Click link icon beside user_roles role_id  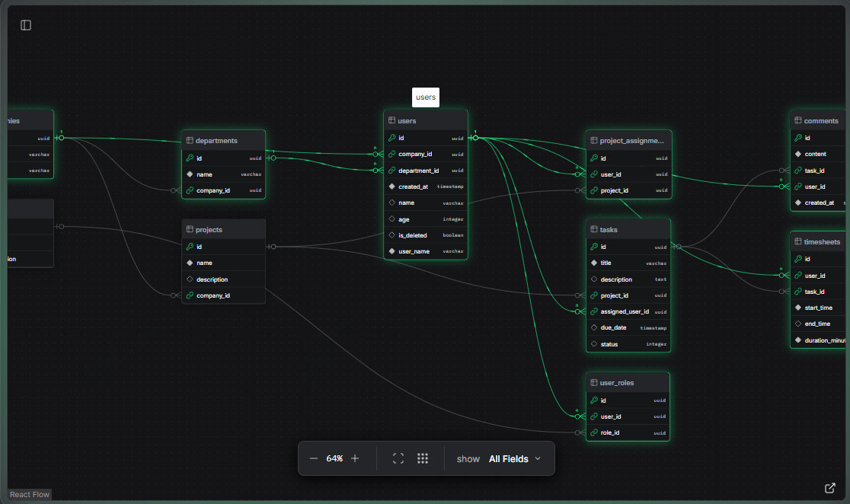click(x=594, y=432)
